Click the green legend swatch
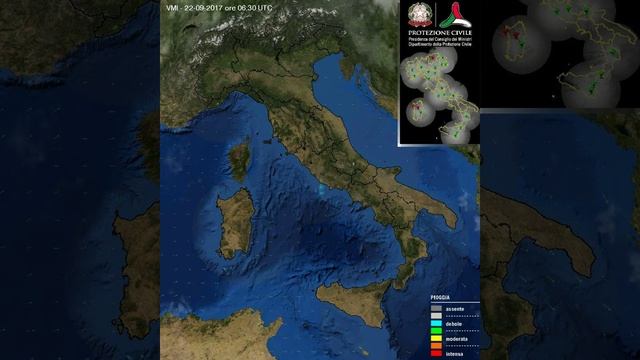The width and height of the screenshot is (640, 360). [x=436, y=331]
